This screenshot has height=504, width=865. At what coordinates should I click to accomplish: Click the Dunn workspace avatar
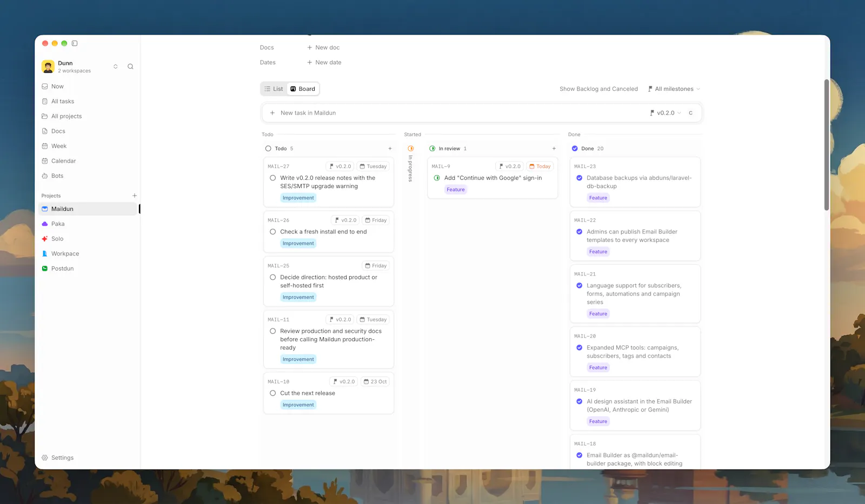(48, 66)
